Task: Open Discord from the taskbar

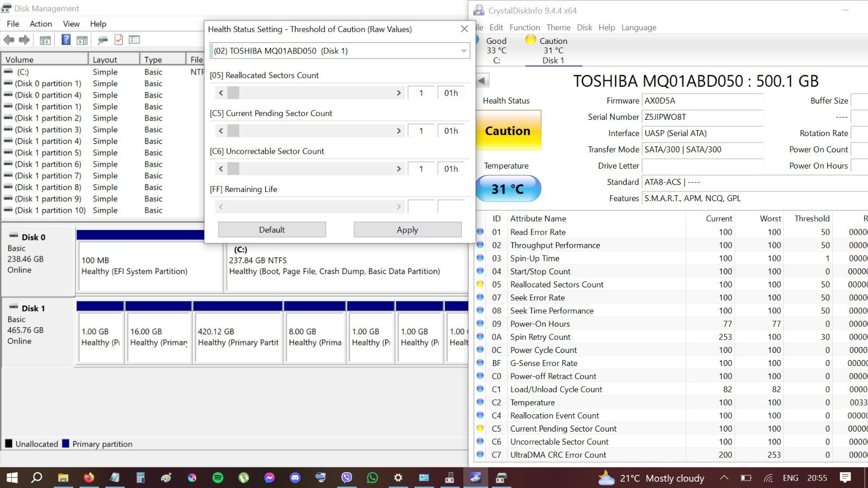Action: 295,478
